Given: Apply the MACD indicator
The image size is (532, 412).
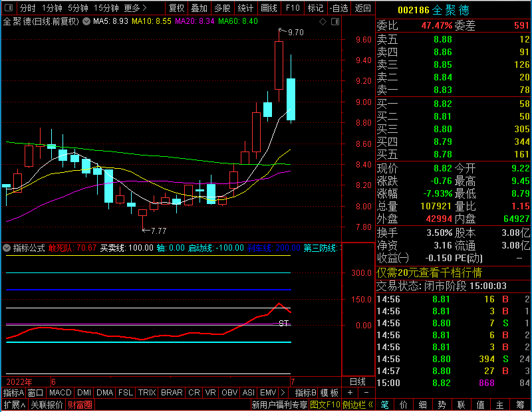Looking at the screenshot, I should point(60,393).
